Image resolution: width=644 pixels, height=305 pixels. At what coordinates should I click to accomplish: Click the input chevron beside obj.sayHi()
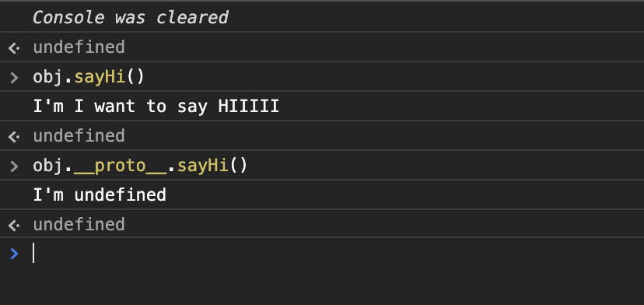[14, 78]
